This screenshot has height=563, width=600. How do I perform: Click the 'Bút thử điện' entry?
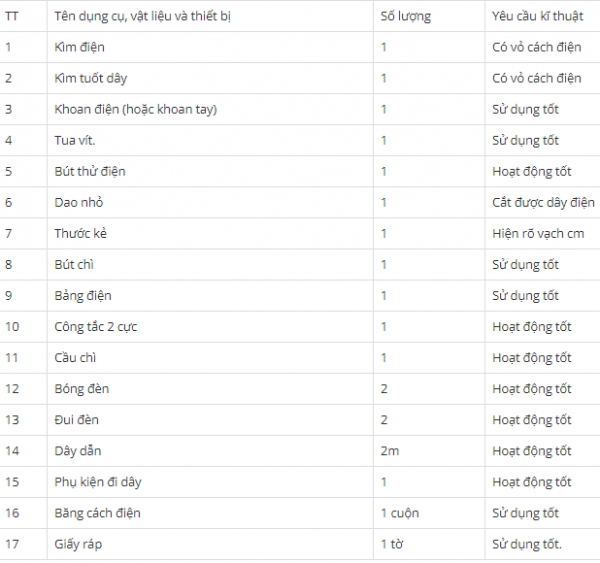tap(90, 171)
